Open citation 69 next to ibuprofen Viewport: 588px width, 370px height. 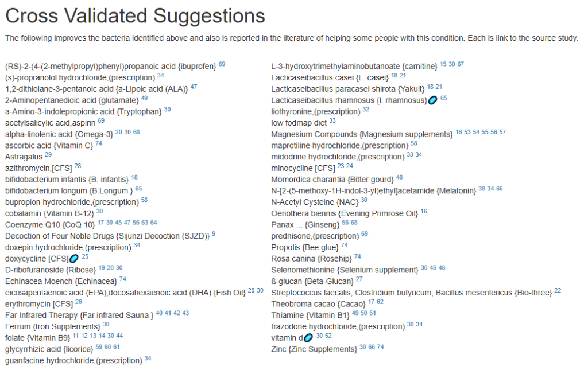tap(222, 64)
